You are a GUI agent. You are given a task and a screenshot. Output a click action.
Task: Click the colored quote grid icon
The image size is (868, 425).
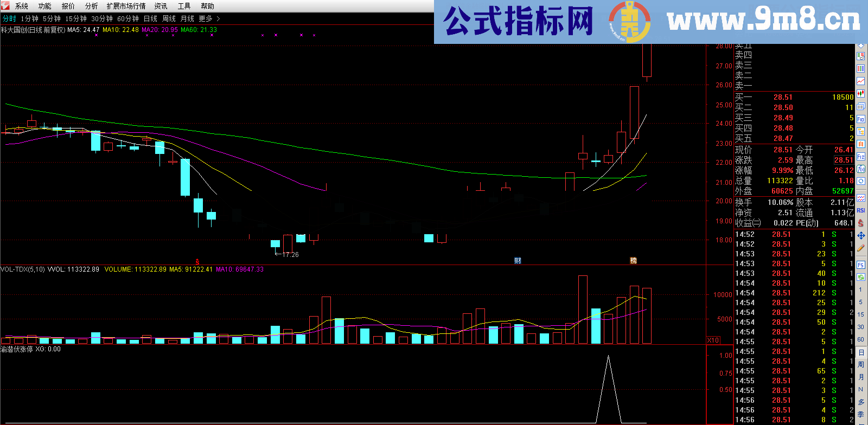[861, 68]
